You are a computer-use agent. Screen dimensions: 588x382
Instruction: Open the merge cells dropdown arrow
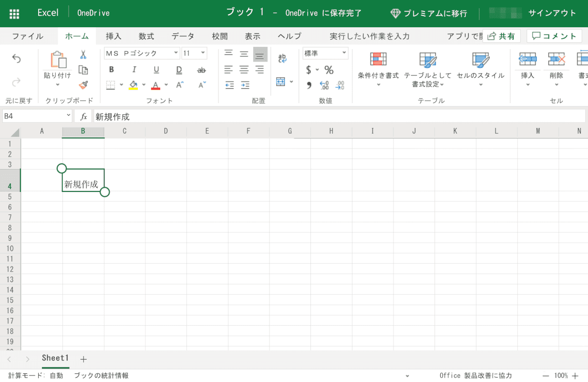pos(290,82)
